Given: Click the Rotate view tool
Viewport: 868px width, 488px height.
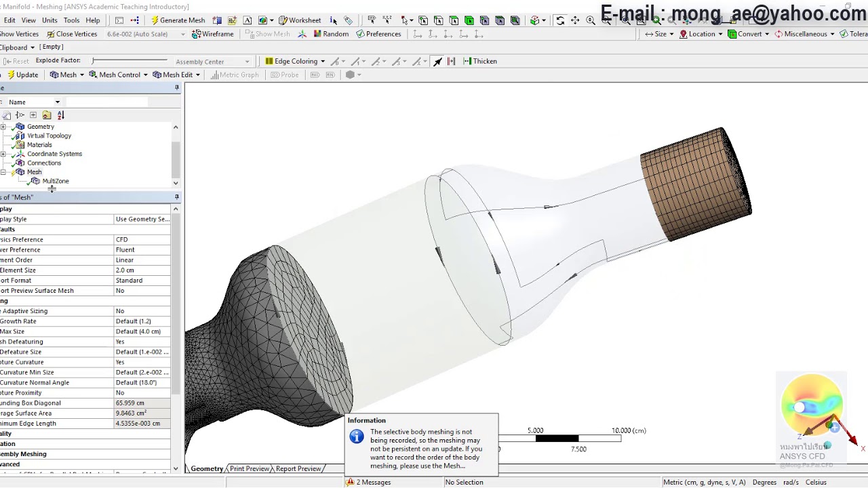Looking at the screenshot, I should click(x=560, y=20).
